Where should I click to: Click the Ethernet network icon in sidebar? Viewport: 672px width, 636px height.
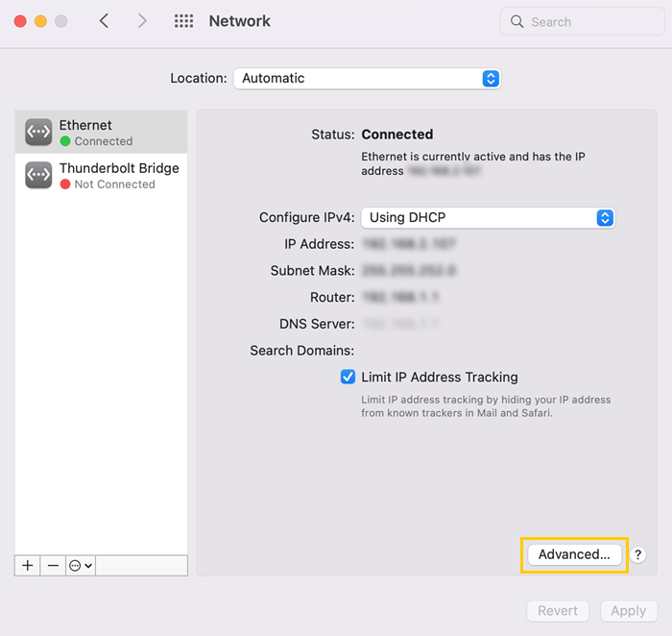click(38, 132)
